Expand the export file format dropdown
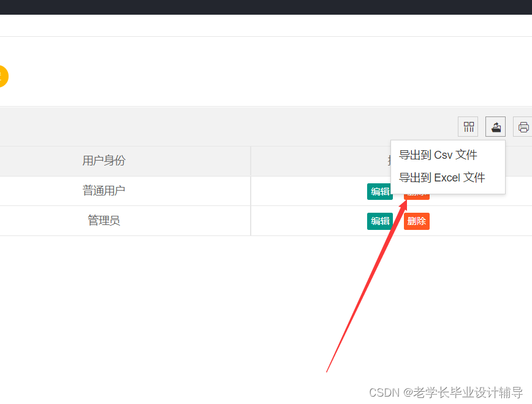Image resolution: width=532 pixels, height=404 pixels. click(x=495, y=126)
